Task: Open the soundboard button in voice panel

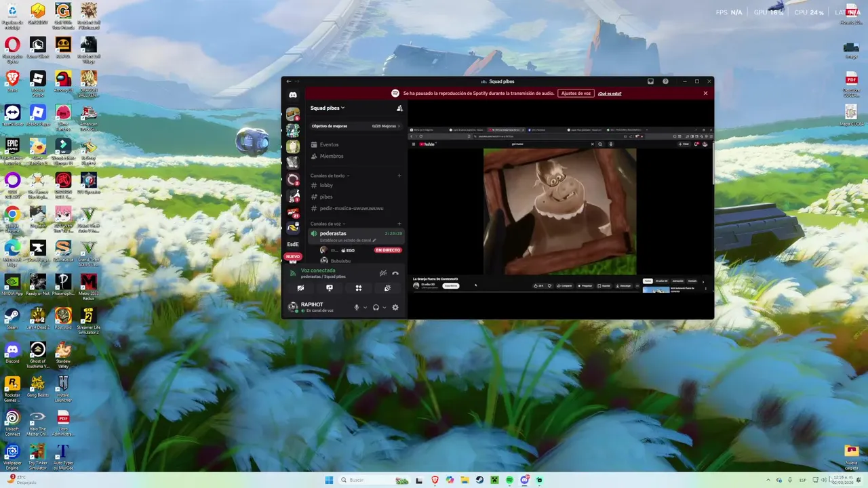Action: [x=387, y=288]
